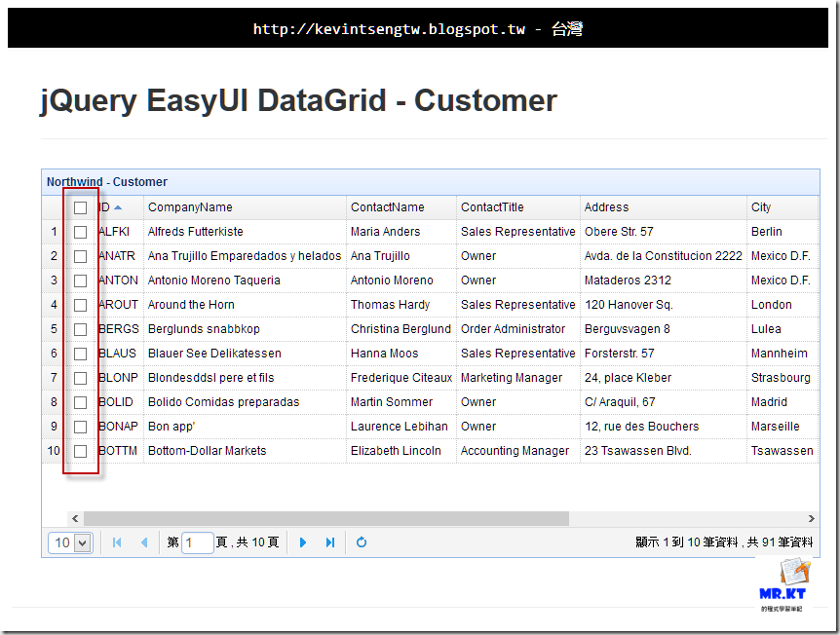
Task: Check the BOTTM row checkbox
Action: (x=80, y=451)
